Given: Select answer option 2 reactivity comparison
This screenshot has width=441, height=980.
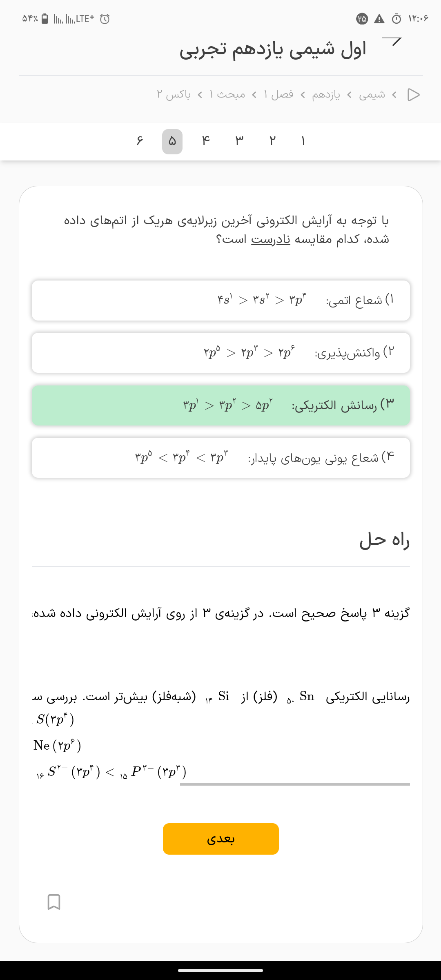Looking at the screenshot, I should click(x=221, y=353).
